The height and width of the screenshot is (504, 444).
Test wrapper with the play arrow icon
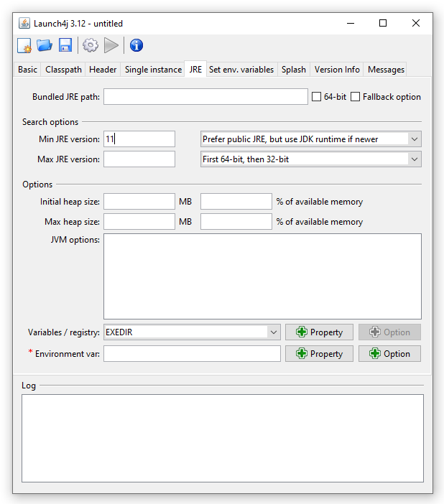[x=111, y=45]
